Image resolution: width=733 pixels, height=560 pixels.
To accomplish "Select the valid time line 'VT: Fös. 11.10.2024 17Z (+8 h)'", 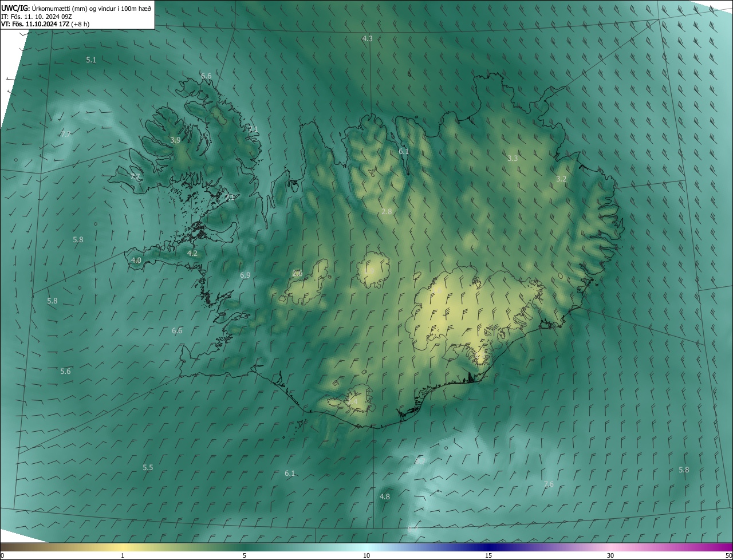I will 45,24.
